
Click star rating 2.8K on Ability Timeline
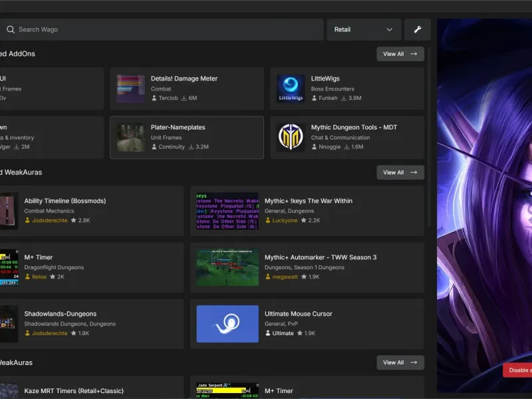coord(80,220)
